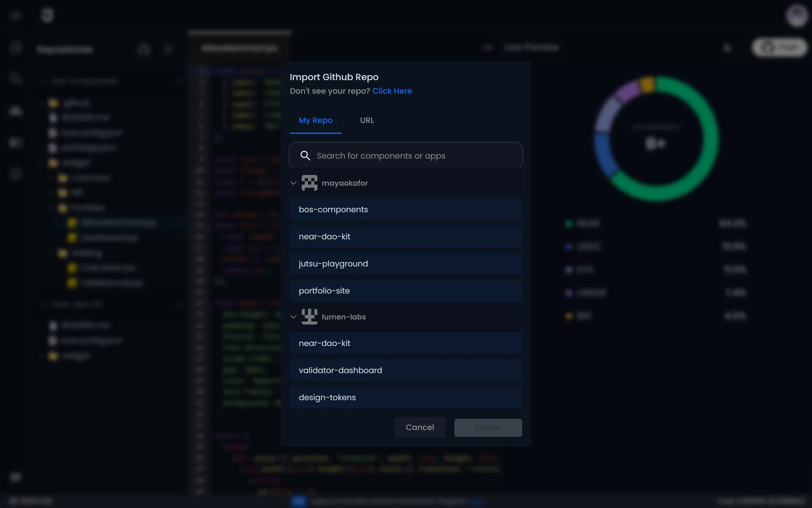Select the bos-components repository
Screen dimensions: 812x508
click(x=406, y=210)
